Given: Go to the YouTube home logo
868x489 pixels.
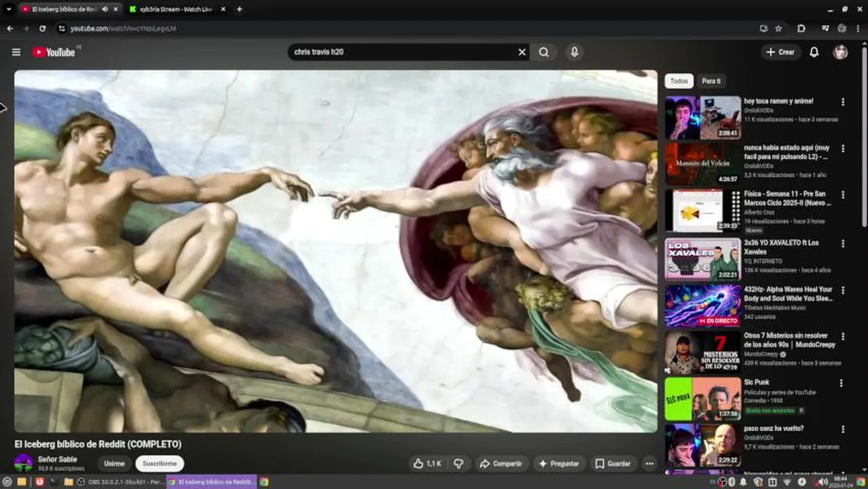Looking at the screenshot, I should click(54, 52).
